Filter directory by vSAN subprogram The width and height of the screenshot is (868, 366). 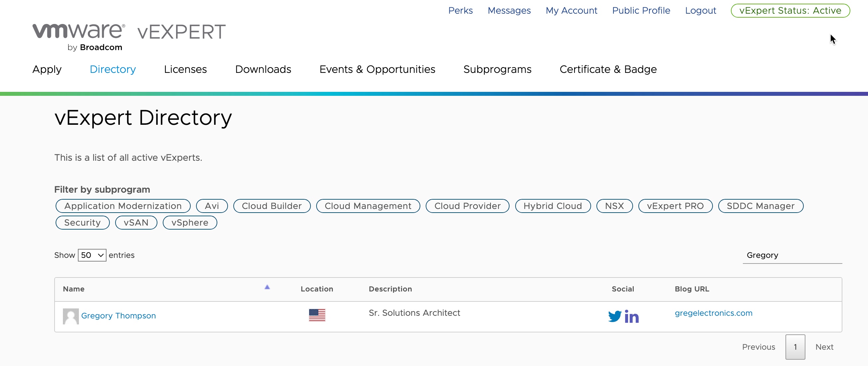[136, 223]
